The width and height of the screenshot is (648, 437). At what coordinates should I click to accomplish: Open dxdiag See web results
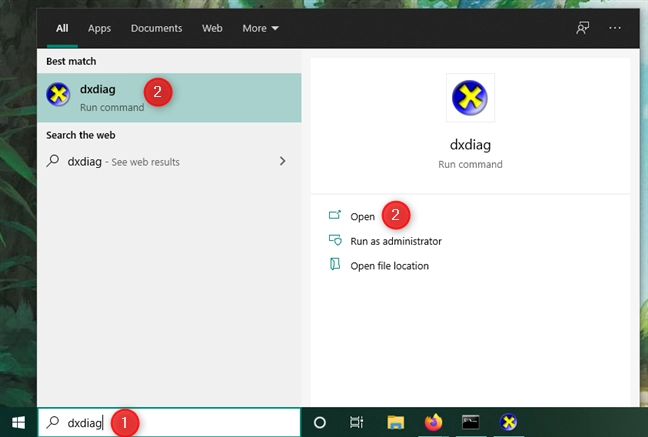169,162
